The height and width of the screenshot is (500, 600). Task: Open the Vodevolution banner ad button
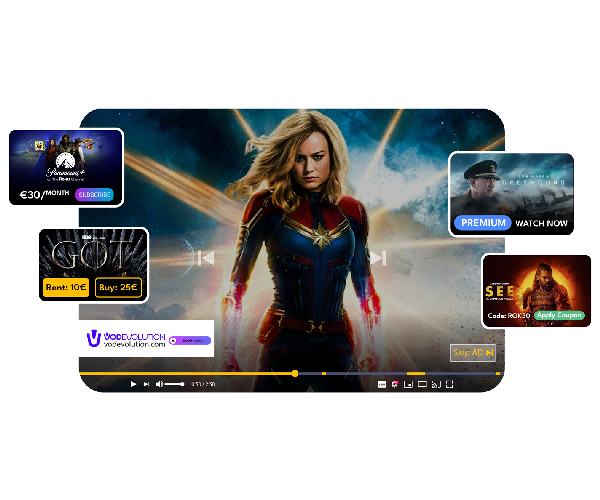pyautogui.click(x=189, y=340)
